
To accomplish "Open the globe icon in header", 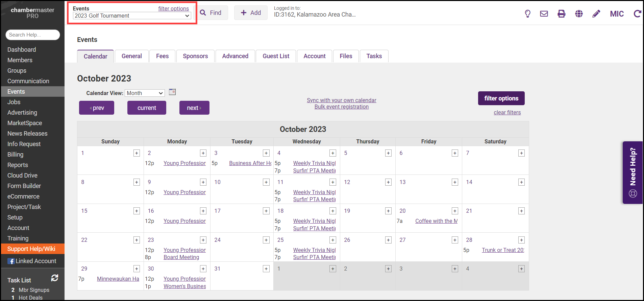I will tap(579, 14).
